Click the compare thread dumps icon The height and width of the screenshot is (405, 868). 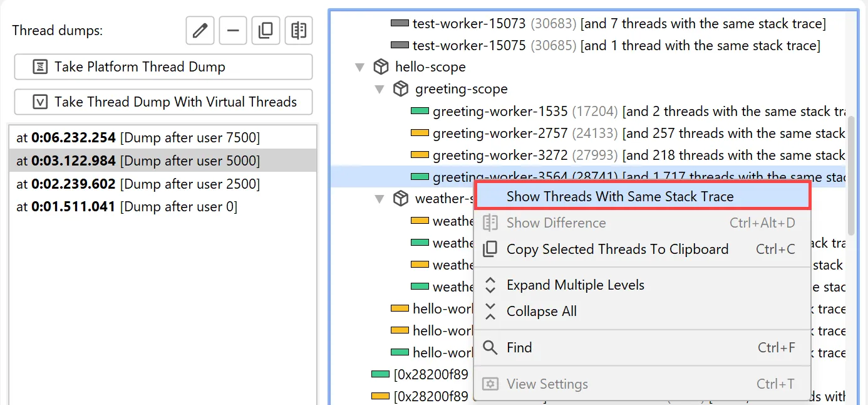299,30
